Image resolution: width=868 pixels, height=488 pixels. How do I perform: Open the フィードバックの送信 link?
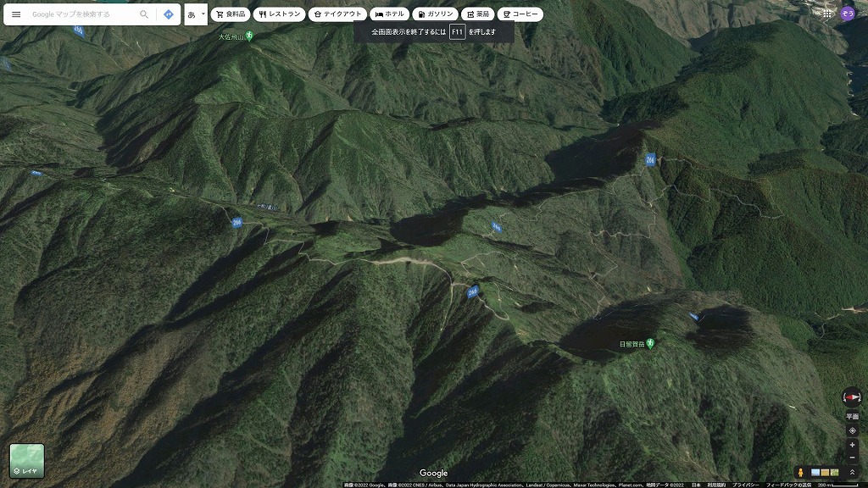(788, 485)
